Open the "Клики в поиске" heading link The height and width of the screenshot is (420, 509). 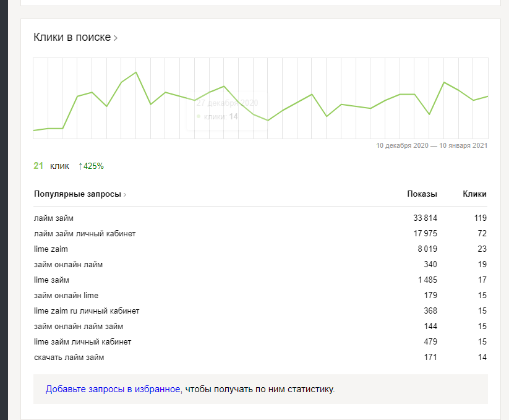tap(72, 38)
